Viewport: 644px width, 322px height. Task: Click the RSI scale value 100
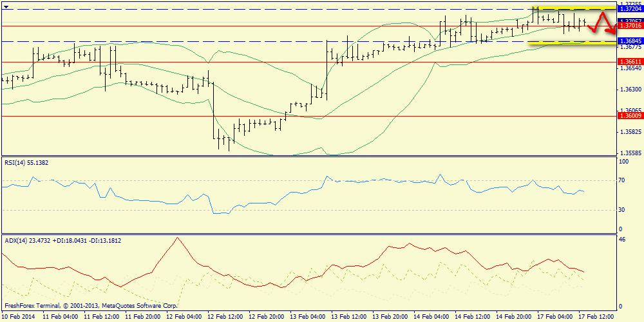pos(624,162)
